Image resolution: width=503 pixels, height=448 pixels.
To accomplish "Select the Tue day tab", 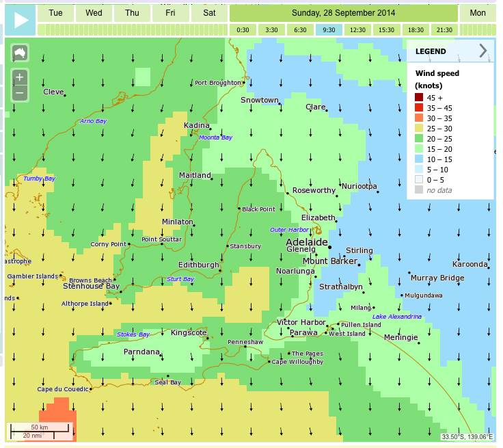I will click(x=56, y=13).
